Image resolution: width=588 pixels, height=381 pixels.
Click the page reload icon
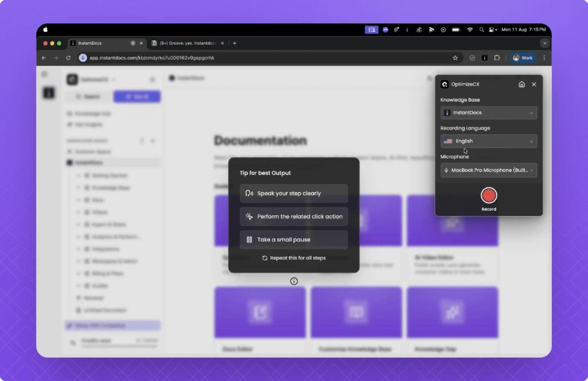pos(69,57)
